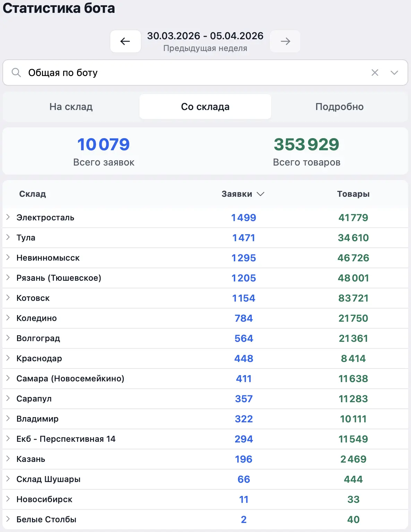
Task: Click the previous week left arrow
Action: point(125,41)
